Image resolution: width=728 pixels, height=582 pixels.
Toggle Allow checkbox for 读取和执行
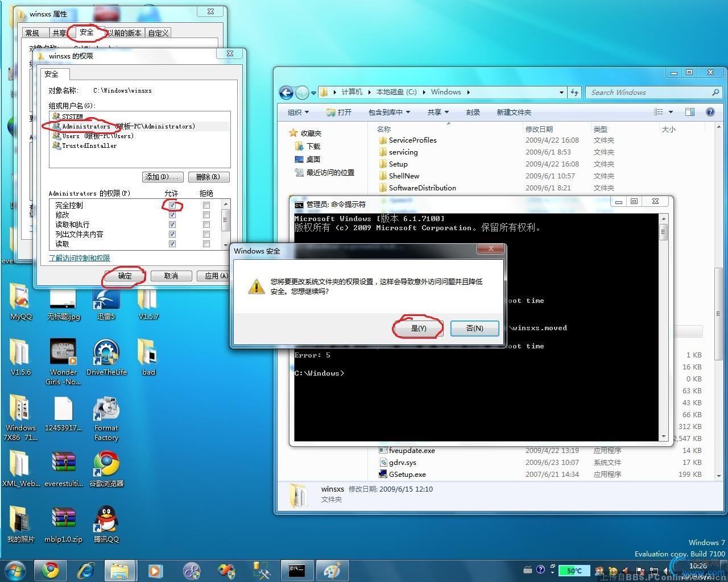pyautogui.click(x=172, y=225)
